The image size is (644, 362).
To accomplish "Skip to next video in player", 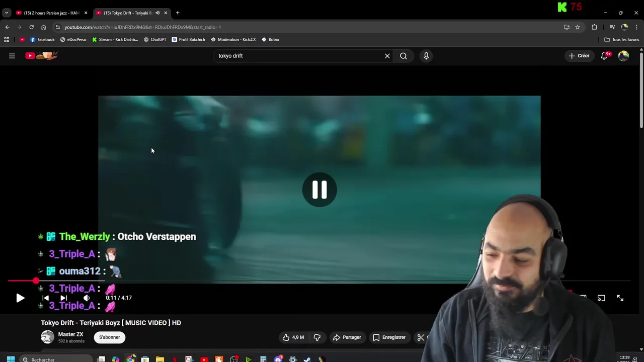I will pyautogui.click(x=63, y=298).
